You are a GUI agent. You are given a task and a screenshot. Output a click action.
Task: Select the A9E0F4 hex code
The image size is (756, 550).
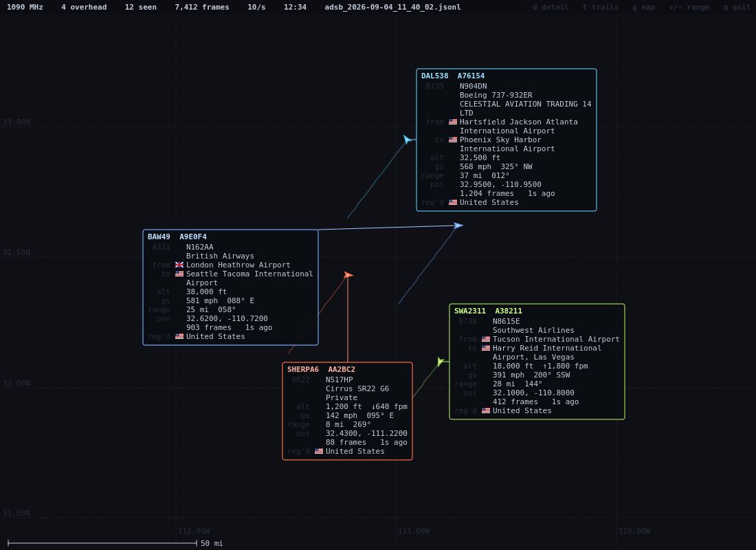(x=193, y=237)
